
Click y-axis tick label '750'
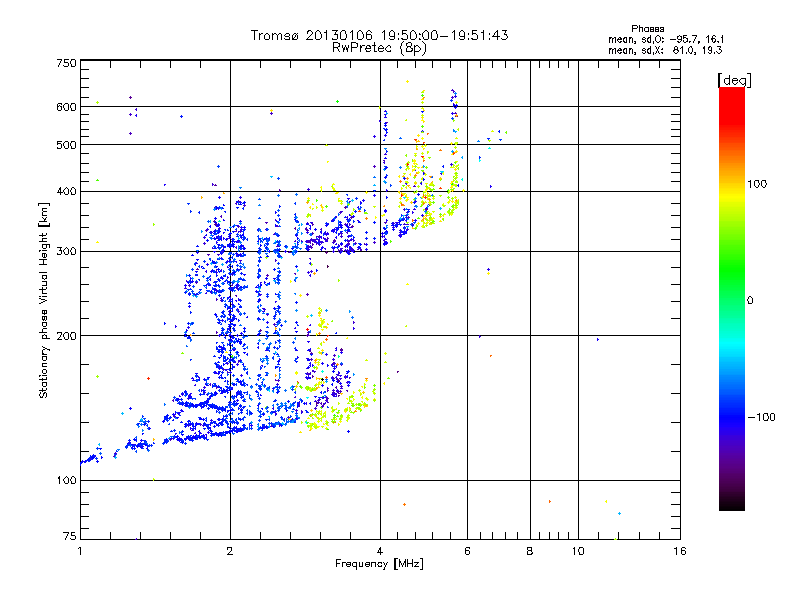66,63
